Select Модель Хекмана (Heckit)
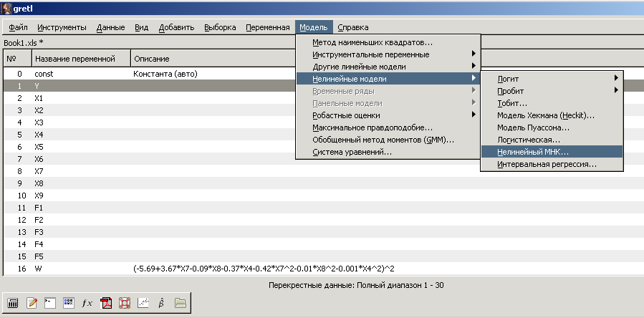The image size is (644, 318). click(552, 116)
